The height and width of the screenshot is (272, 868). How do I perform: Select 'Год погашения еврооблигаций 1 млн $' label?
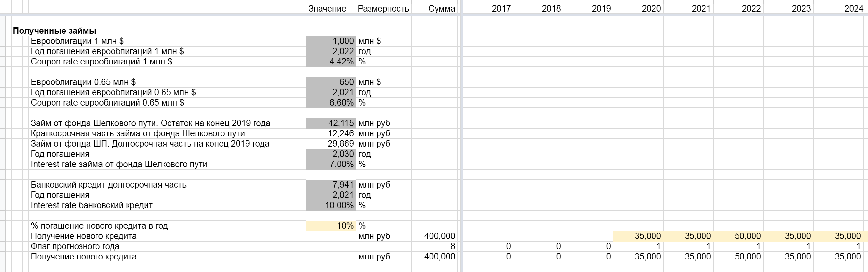tap(107, 51)
